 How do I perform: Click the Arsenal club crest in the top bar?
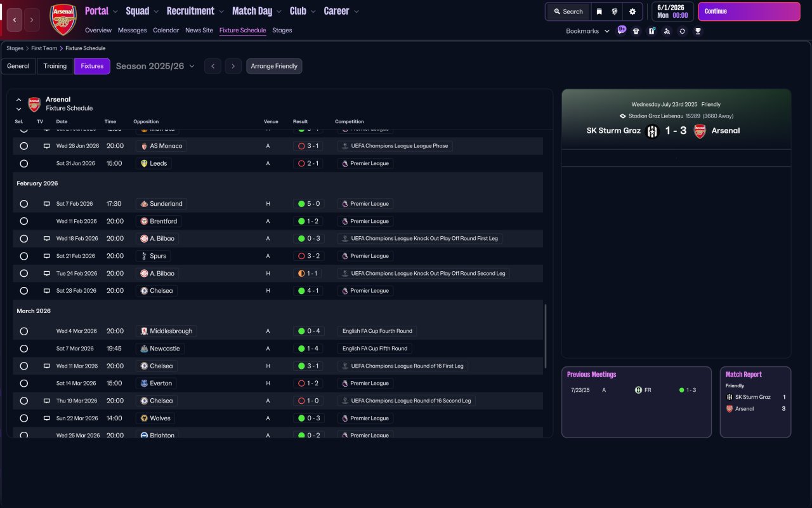click(x=63, y=20)
